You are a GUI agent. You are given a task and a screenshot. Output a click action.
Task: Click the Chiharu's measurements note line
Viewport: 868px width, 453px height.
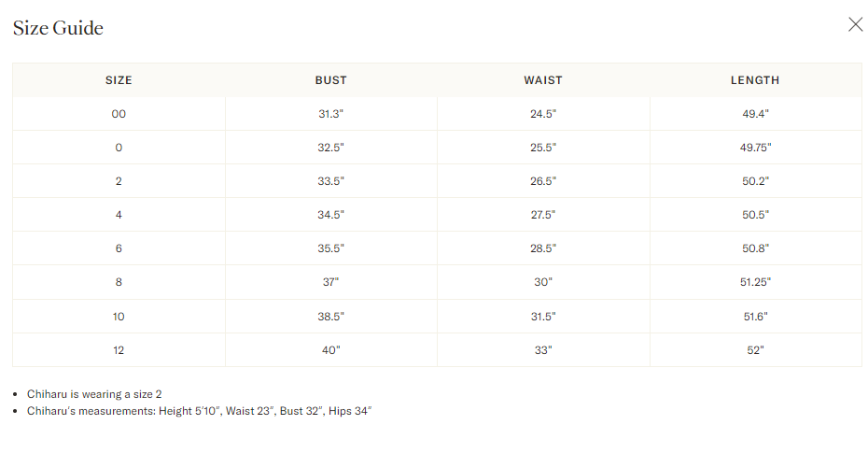click(200, 411)
